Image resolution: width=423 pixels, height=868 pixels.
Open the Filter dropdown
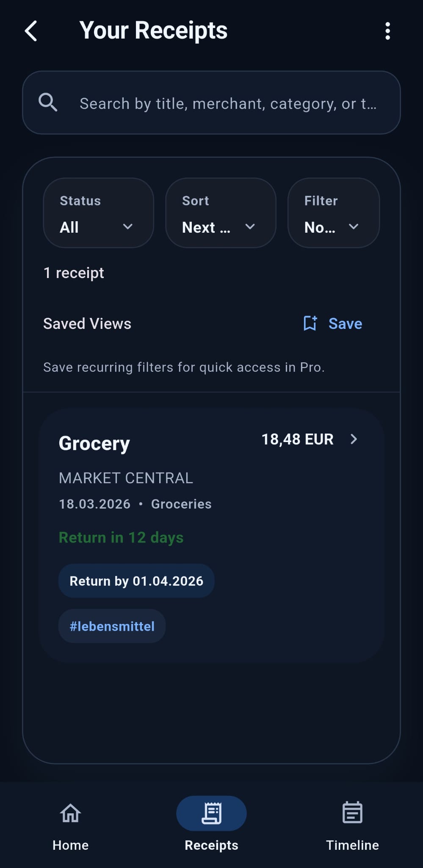pyautogui.click(x=333, y=213)
